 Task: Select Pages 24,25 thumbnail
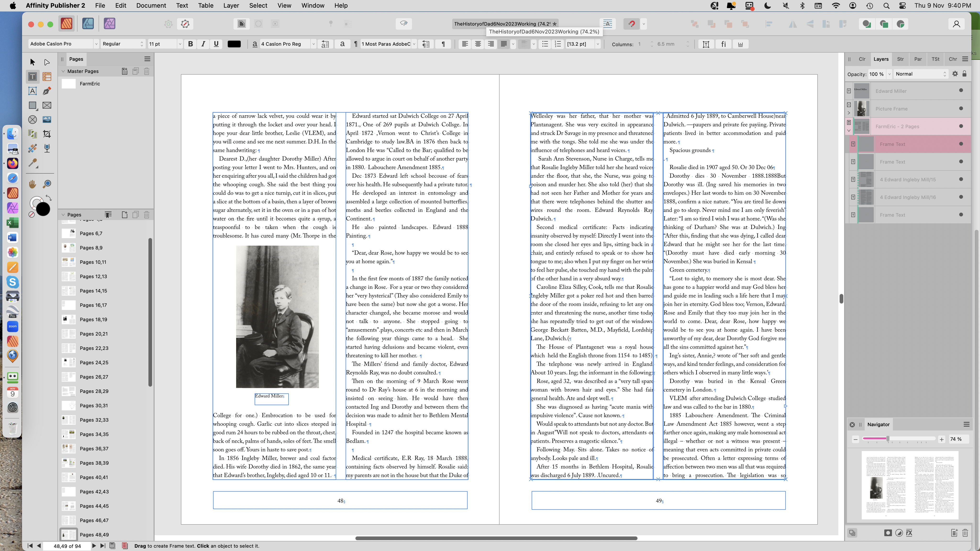[68, 362]
